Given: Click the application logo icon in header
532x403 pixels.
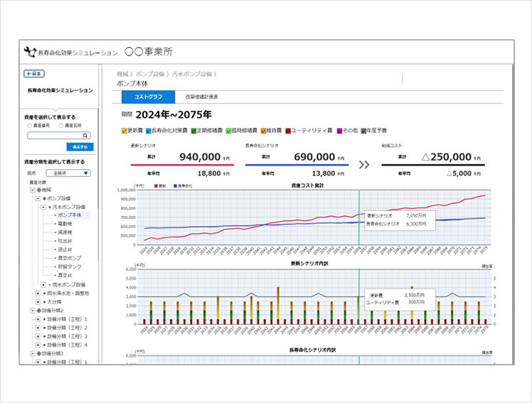Looking at the screenshot, I should (30, 52).
